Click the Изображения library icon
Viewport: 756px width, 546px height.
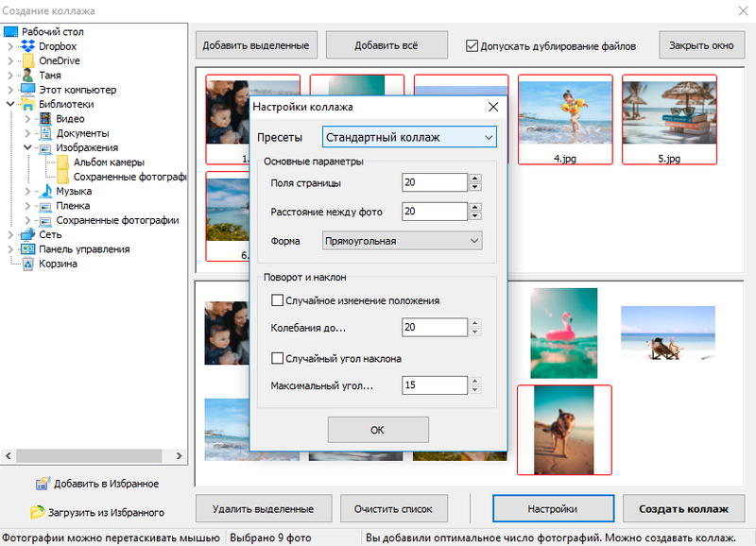point(45,148)
